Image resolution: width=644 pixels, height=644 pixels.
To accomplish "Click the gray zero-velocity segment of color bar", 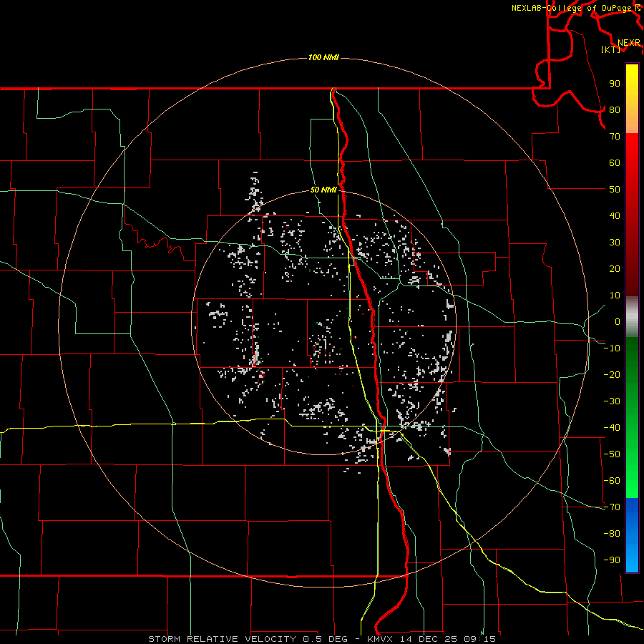I will tap(632, 317).
